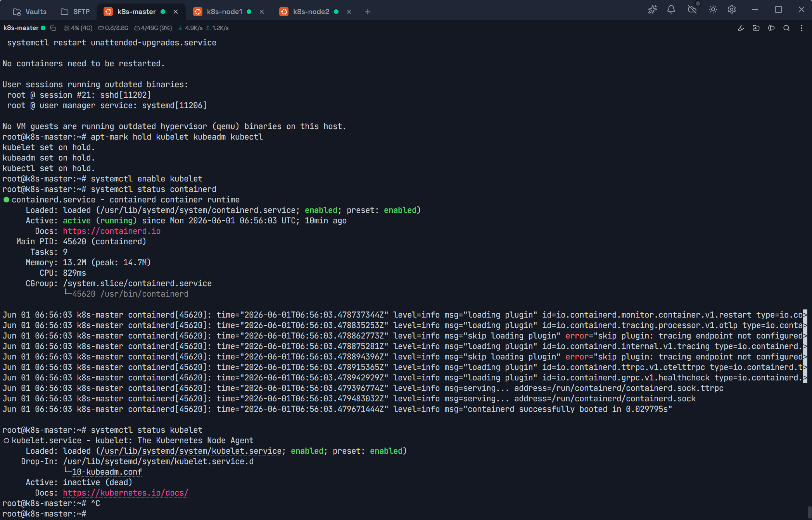Click the Ubuntu icon on k8s-node1 tab
The image size is (812, 520).
pyautogui.click(x=198, y=12)
